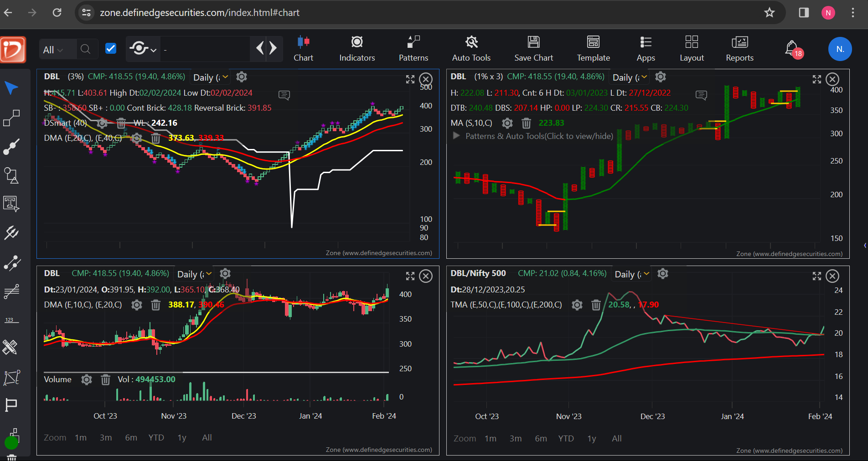Viewport: 868px width, 461px height.
Task: Close the DBL 3% Renko chart
Action: coord(426,79)
